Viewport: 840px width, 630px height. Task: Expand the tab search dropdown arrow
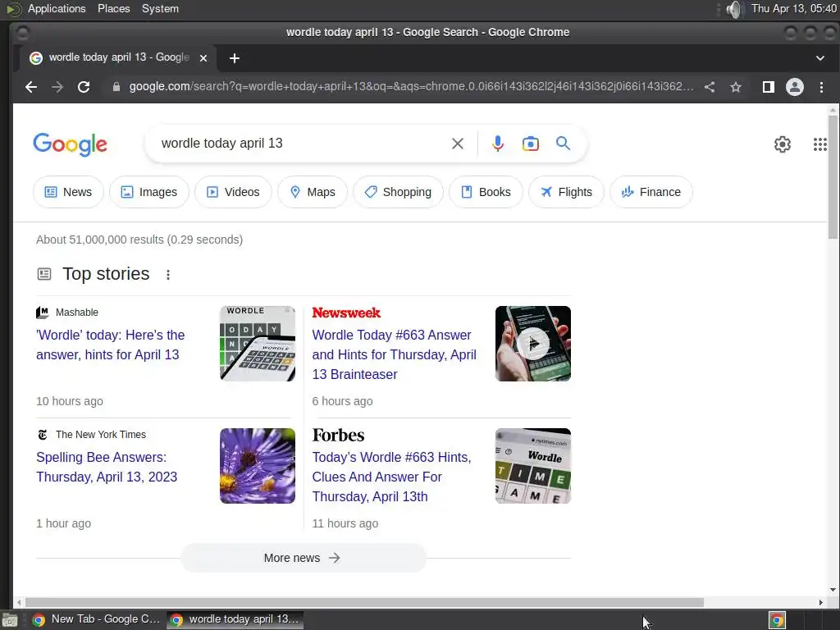pyautogui.click(x=820, y=58)
